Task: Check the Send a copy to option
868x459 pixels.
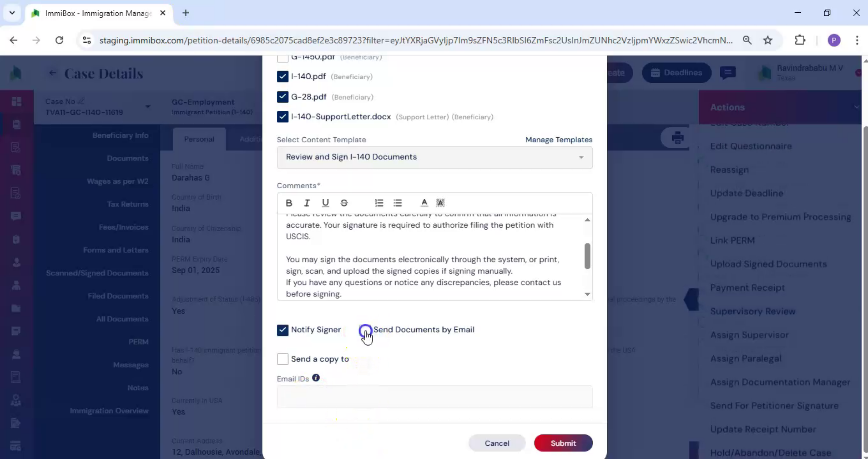Action: [x=282, y=359]
